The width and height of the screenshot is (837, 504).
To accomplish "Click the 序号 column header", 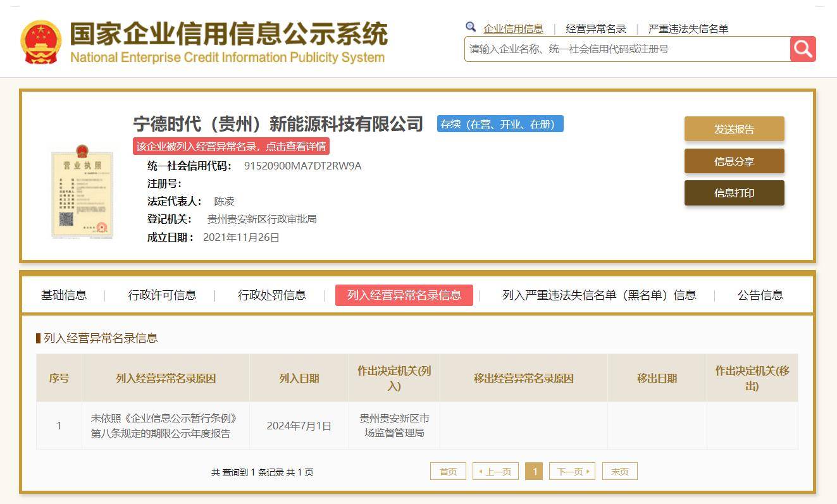I will 59,378.
